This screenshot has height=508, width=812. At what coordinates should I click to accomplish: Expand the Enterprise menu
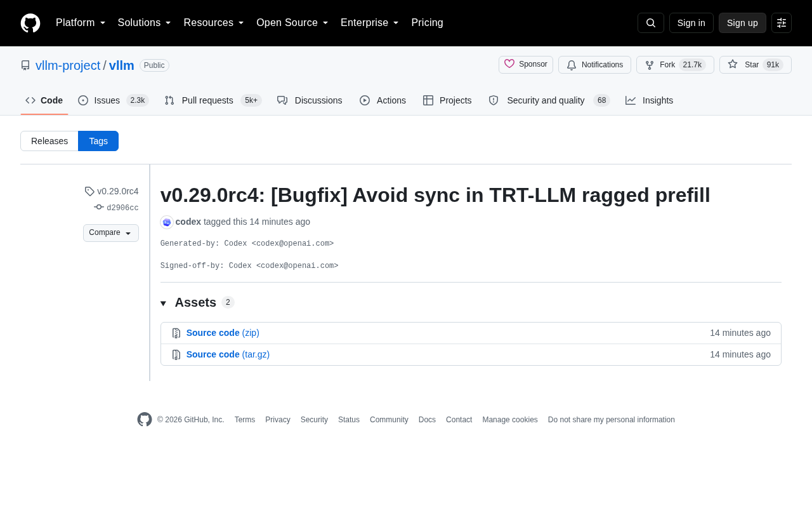370,23
